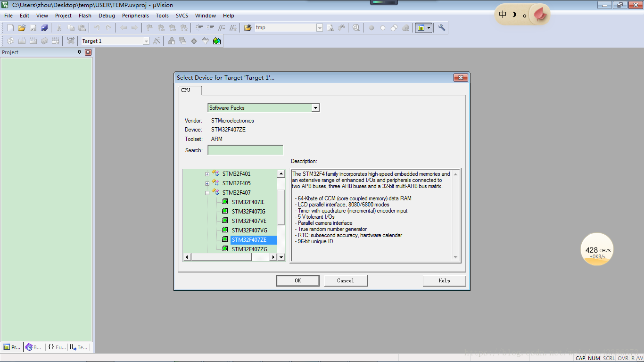Click the Open file folder icon
This screenshot has width=644, height=362.
coord(22,28)
